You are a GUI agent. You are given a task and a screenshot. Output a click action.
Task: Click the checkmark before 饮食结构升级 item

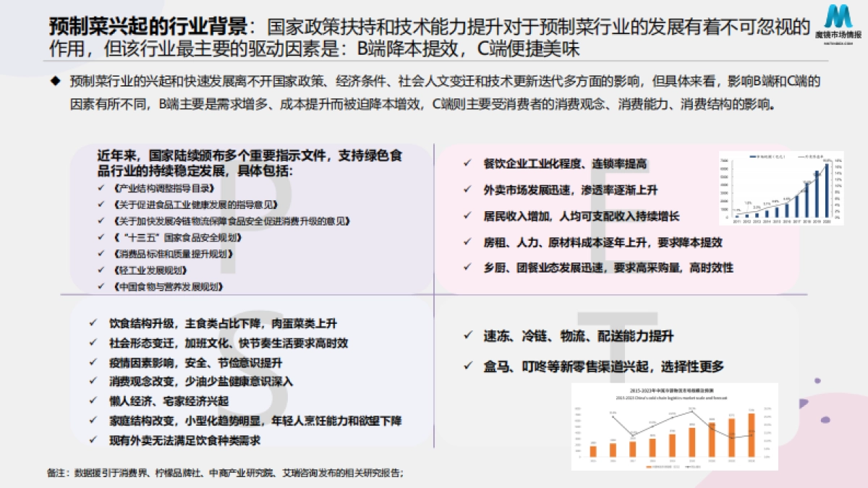coord(94,325)
